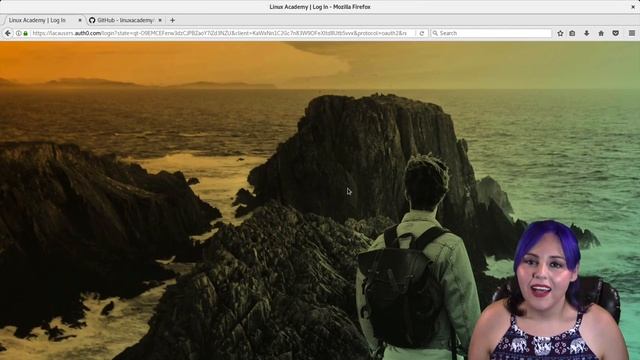This screenshot has height=360, width=640.
Task: Open a new tab with the plus button
Action: [172, 20]
